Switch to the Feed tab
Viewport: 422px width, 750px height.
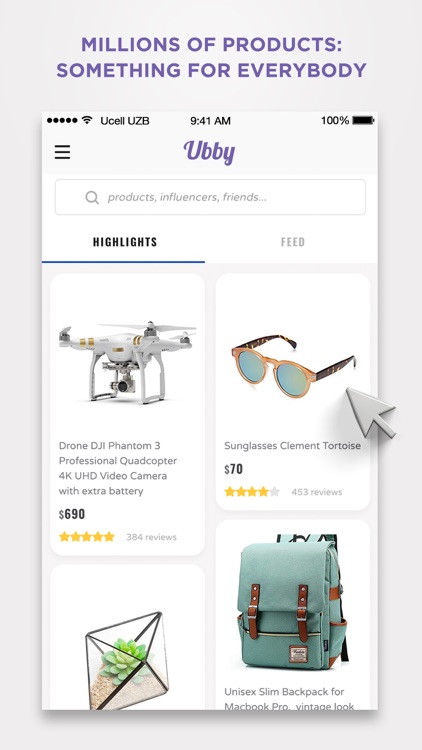coord(293,242)
